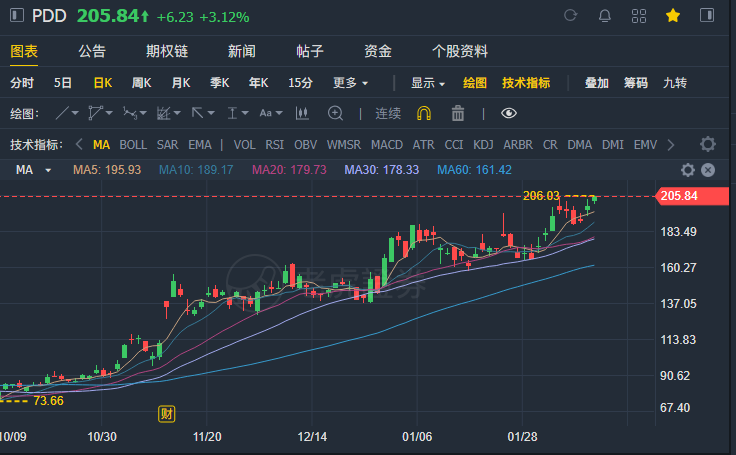Screen dimensions: 736x455
Task: Click the right arrow after the EMV indicator
Action: click(671, 145)
